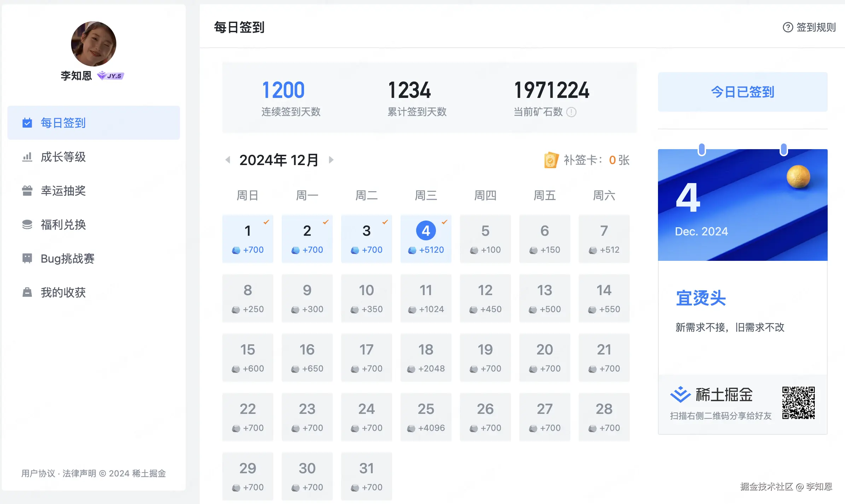Click the left arrow to view November
The width and height of the screenshot is (845, 504).
pyautogui.click(x=228, y=160)
